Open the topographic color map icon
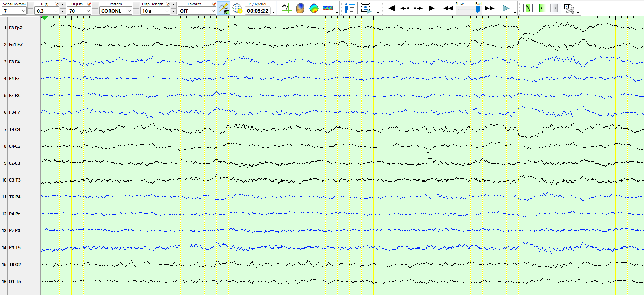 point(314,8)
